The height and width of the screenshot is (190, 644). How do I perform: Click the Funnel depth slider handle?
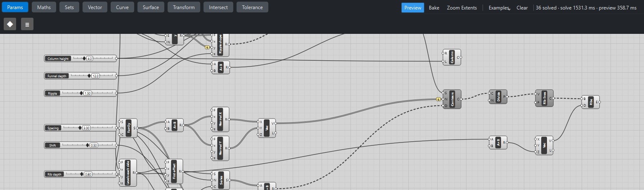click(89, 76)
